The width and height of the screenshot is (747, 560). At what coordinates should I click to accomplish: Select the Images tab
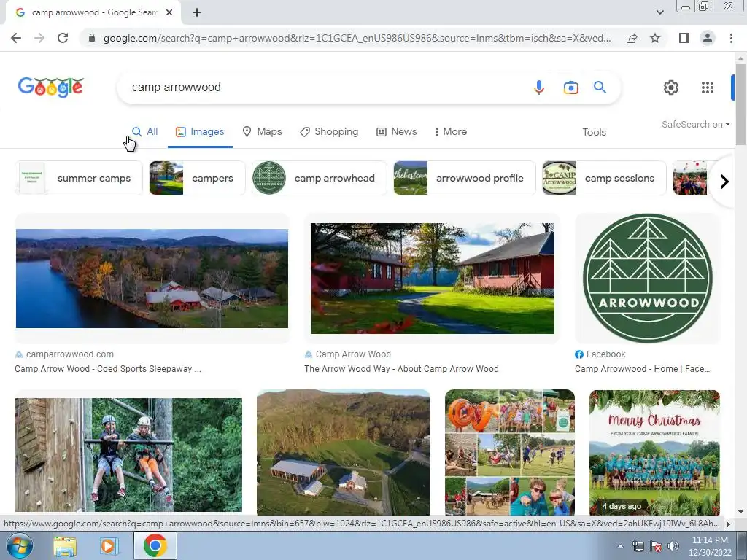click(x=200, y=132)
